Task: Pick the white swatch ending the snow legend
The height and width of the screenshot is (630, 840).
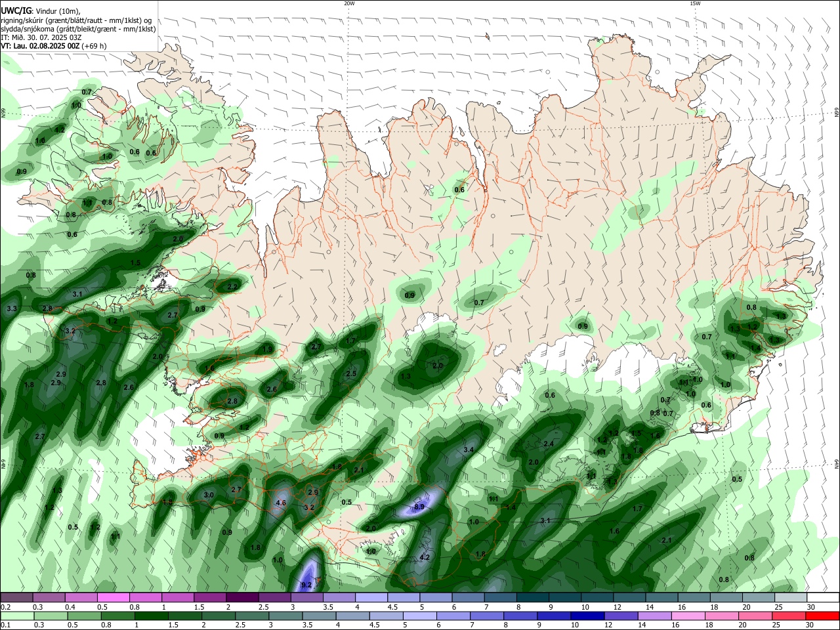Action: point(822,598)
